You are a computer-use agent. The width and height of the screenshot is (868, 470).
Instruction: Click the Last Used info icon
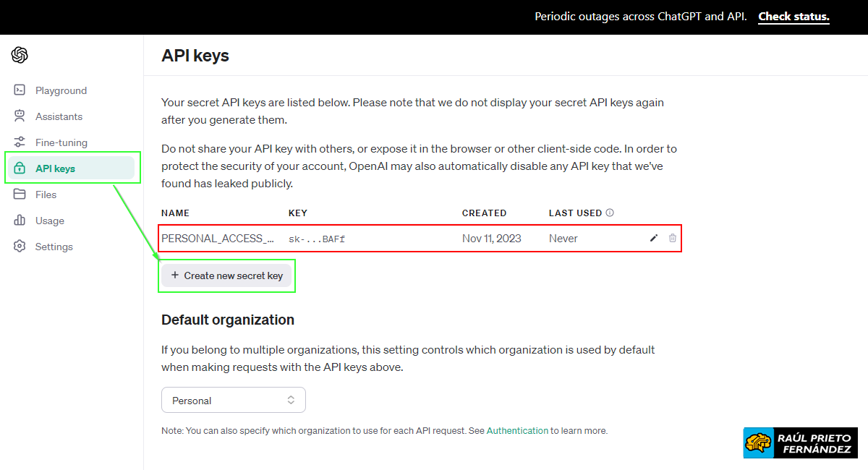pyautogui.click(x=610, y=213)
